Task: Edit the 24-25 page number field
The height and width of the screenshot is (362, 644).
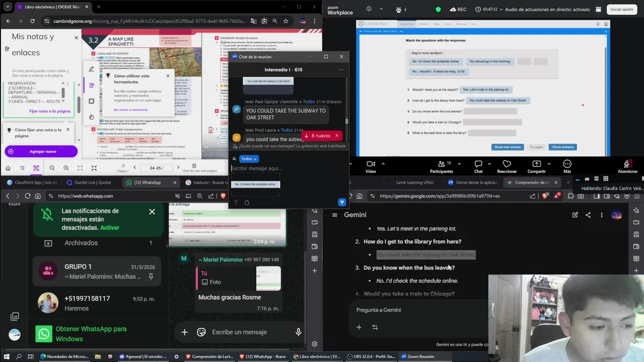Action: (x=156, y=168)
